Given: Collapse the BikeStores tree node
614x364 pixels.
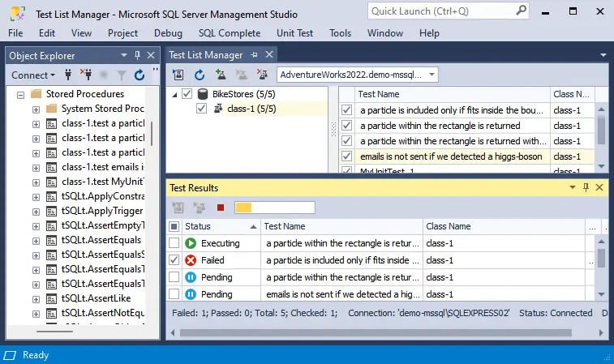Looking at the screenshot, I should pyautogui.click(x=174, y=94).
